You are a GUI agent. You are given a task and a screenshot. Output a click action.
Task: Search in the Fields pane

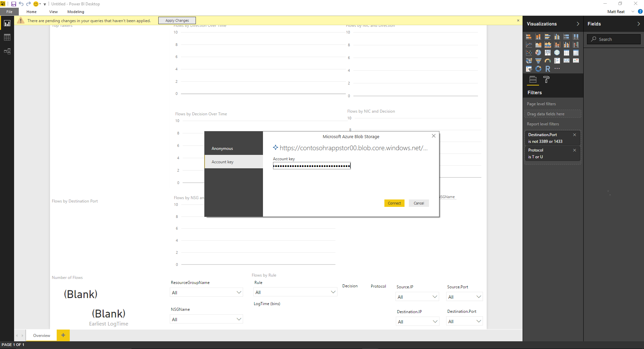614,39
